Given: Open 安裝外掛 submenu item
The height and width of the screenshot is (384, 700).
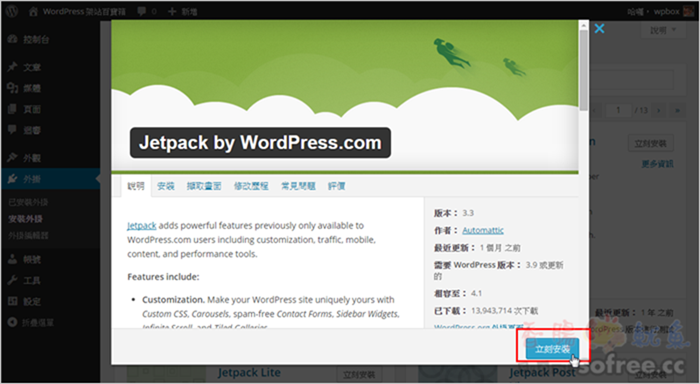Looking at the screenshot, I should 25,219.
